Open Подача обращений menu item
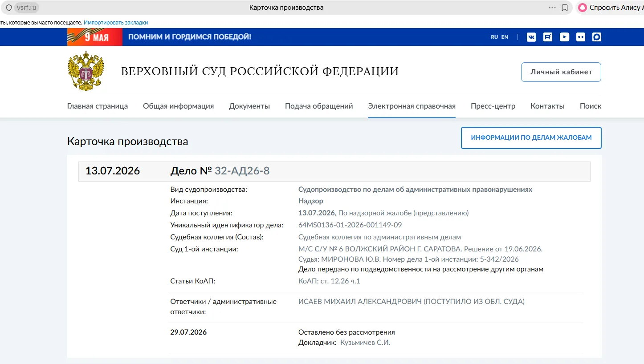This screenshot has width=644, height=364. 319,106
